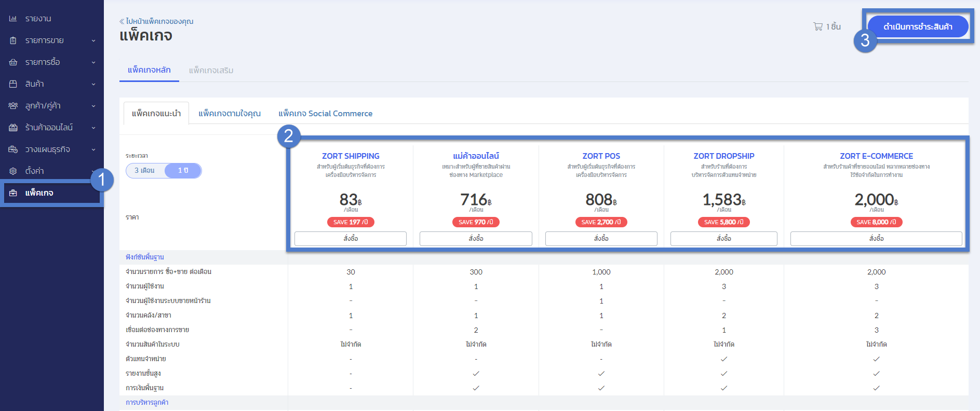Expand the รายการขาย submenu chevron
980x411 pixels.
(93, 40)
